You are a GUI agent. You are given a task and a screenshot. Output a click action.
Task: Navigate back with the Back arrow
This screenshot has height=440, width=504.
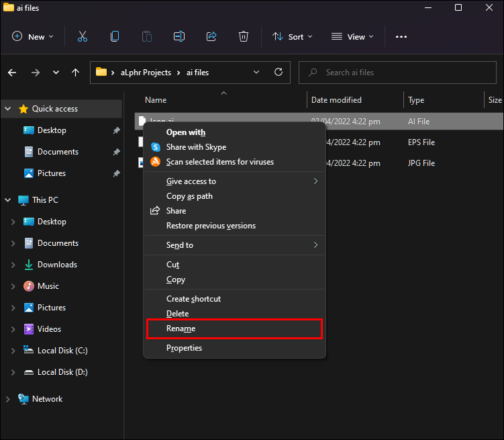point(13,73)
